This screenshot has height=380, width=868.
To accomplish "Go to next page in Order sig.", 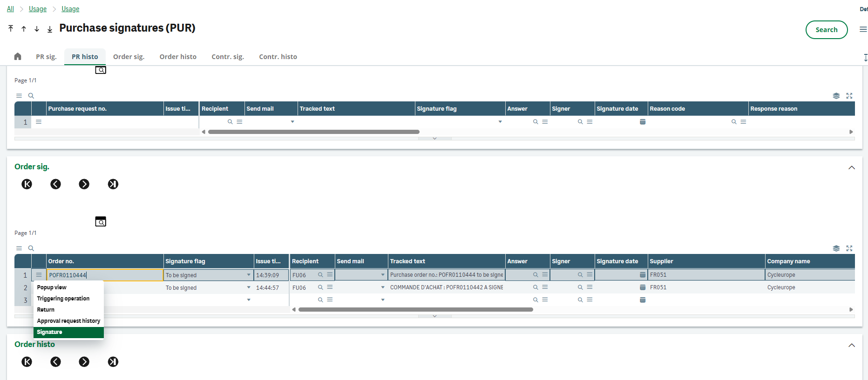I will [x=84, y=184].
